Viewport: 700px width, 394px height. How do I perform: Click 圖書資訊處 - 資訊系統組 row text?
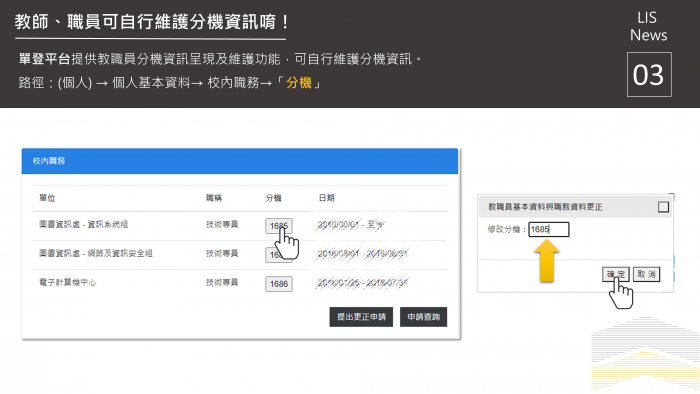click(x=83, y=224)
